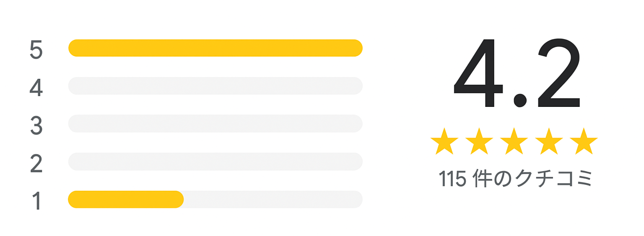Image resolution: width=644 pixels, height=236 pixels.
Task: Select the 5-star rating bar
Action: 215,48
